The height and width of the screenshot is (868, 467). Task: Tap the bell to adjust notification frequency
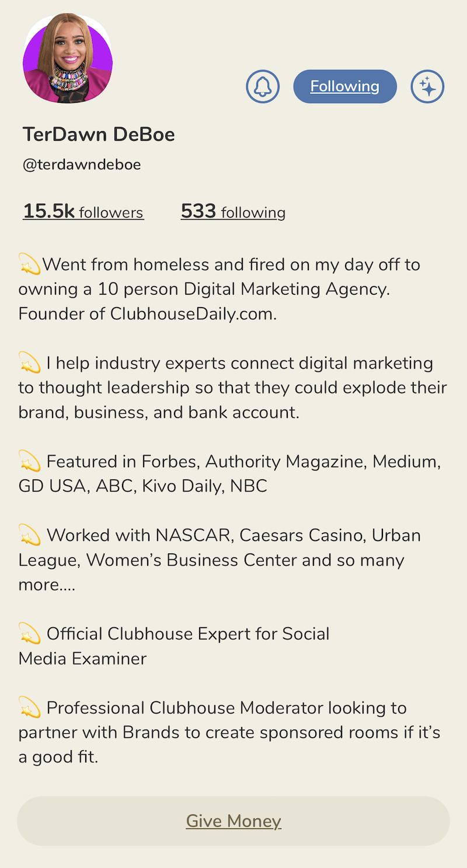tap(263, 86)
